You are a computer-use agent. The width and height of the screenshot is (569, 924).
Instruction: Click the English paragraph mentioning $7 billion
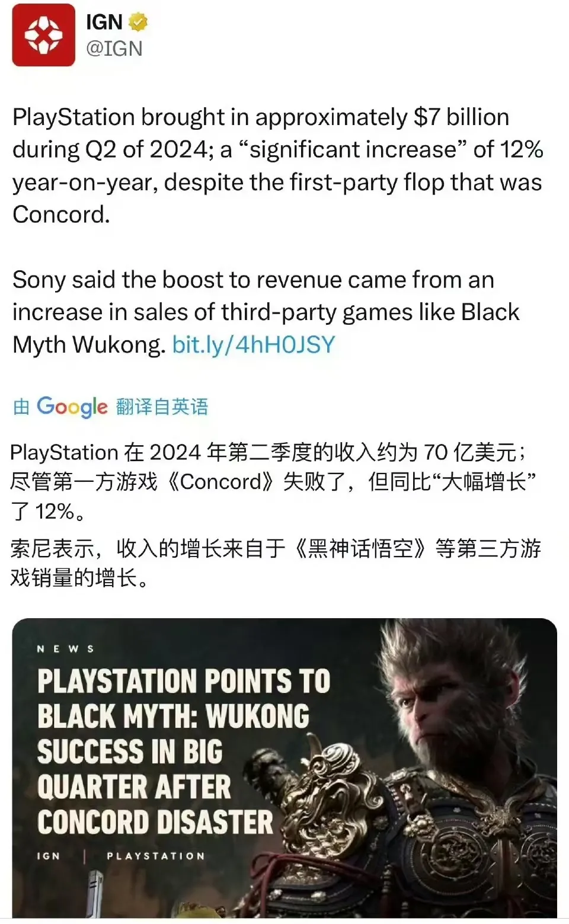pyautogui.click(x=277, y=166)
